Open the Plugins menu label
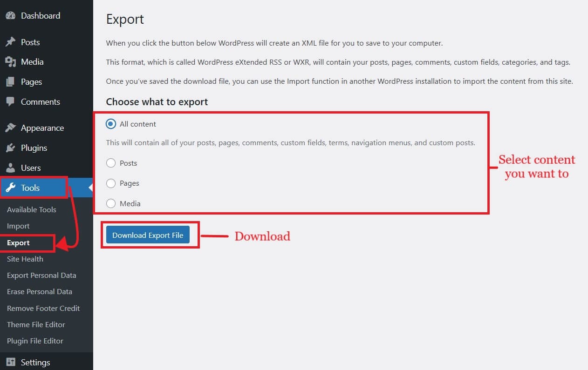Screen dimensions: 588x370 coord(34,148)
